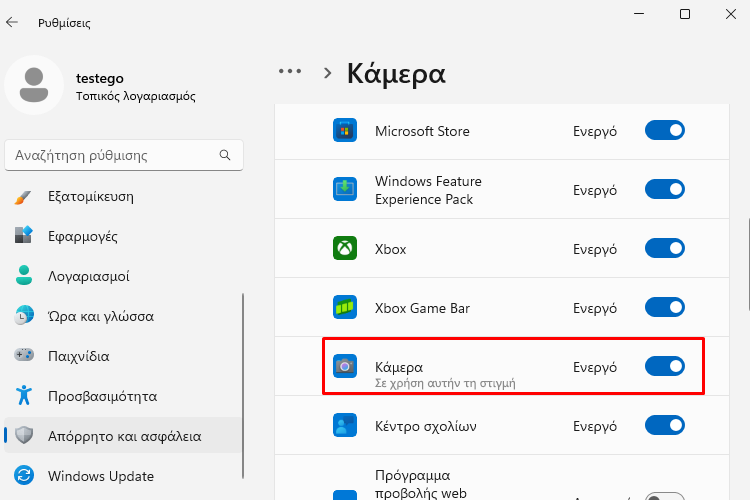The height and width of the screenshot is (500, 750).
Task: Click the search magnifier icon
Action: (x=226, y=156)
